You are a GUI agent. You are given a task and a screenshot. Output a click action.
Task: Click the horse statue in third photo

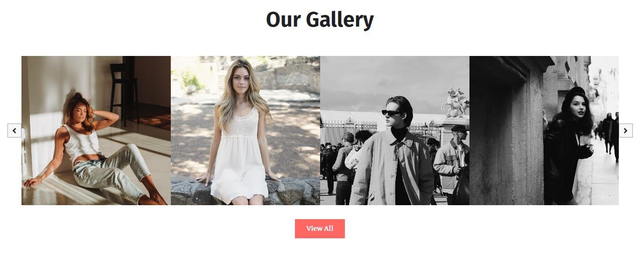click(455, 102)
